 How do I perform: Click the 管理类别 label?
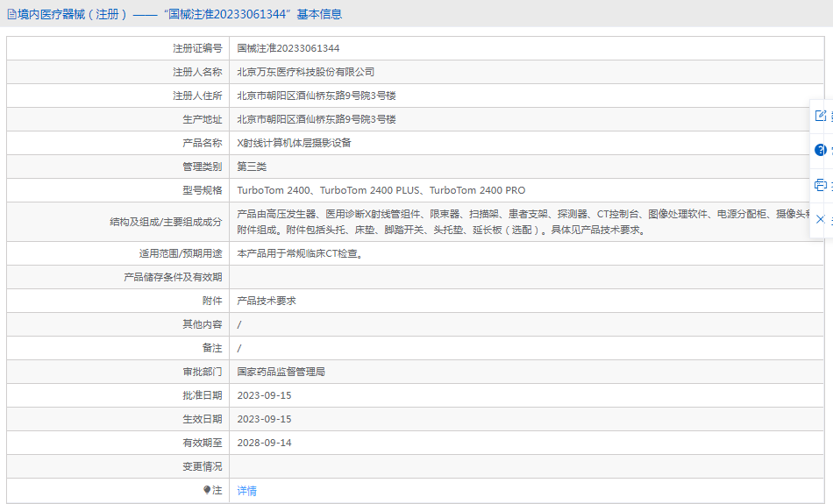pos(203,167)
